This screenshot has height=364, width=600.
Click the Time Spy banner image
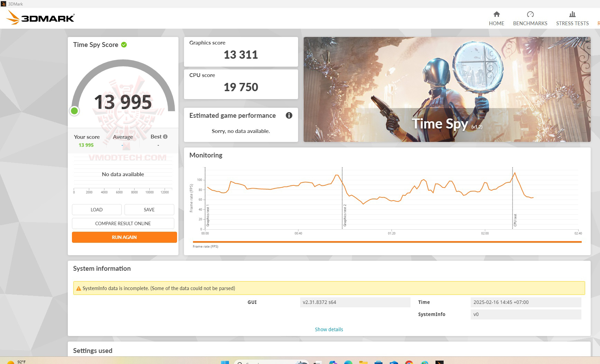(447, 89)
